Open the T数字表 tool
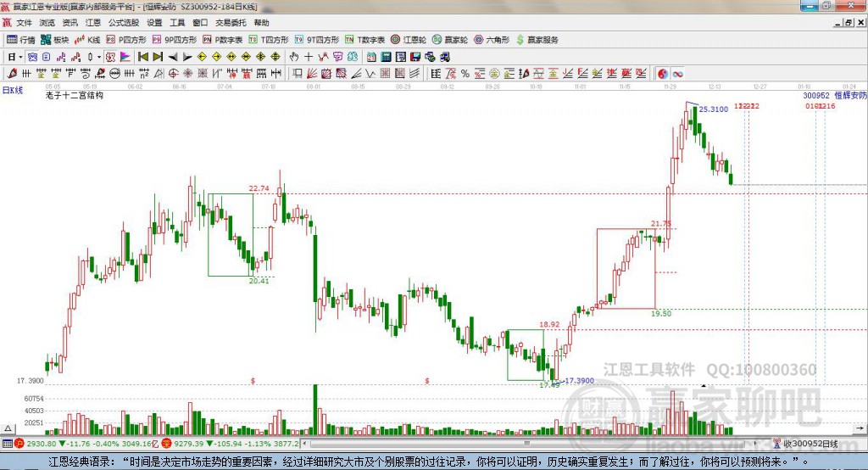Image resolution: width=868 pixels, height=470 pixels. click(364, 40)
